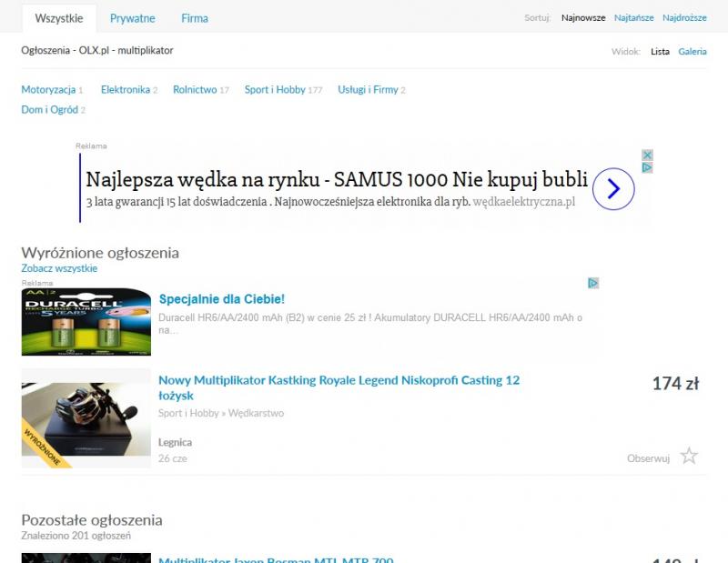Viewport: 728px width, 563px height.
Task: Open Zobacz wszystkie featured listings link
Action: pyautogui.click(x=59, y=268)
